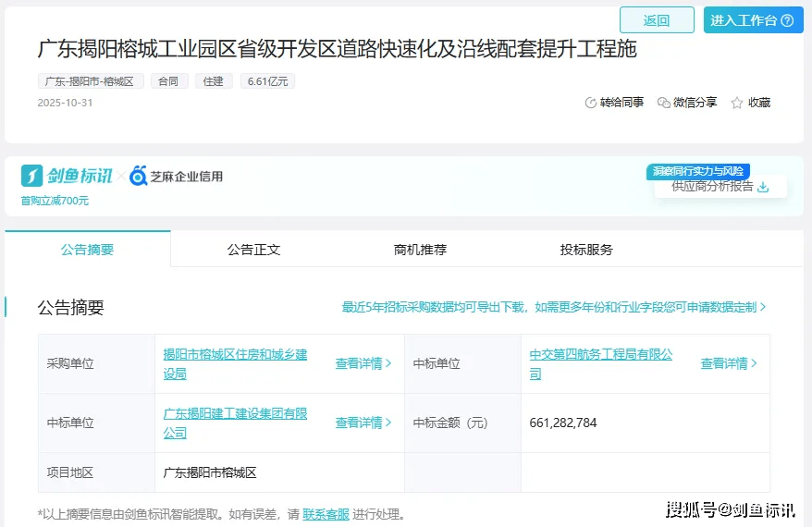Expand 查看详情 for 中交第四航务工程局有限公司
The width and height of the screenshot is (812, 527).
coord(729,363)
